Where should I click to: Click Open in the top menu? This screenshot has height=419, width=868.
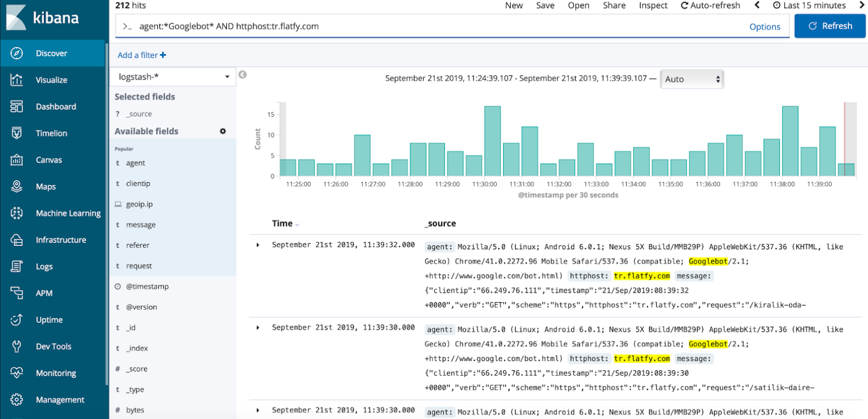578,5
